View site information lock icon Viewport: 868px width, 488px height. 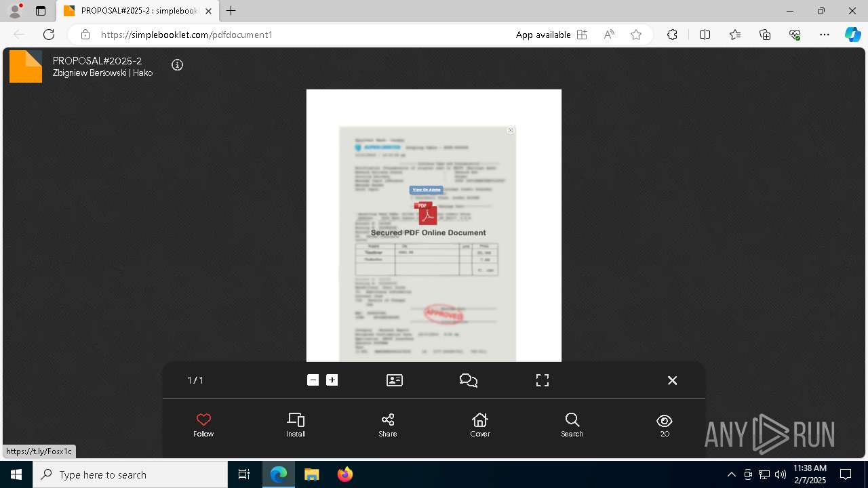85,35
